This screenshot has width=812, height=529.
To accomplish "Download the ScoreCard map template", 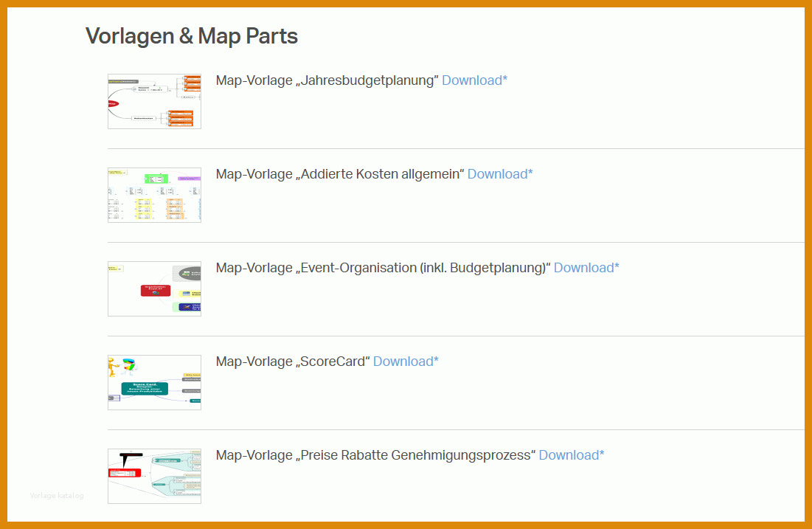I will [x=406, y=362].
